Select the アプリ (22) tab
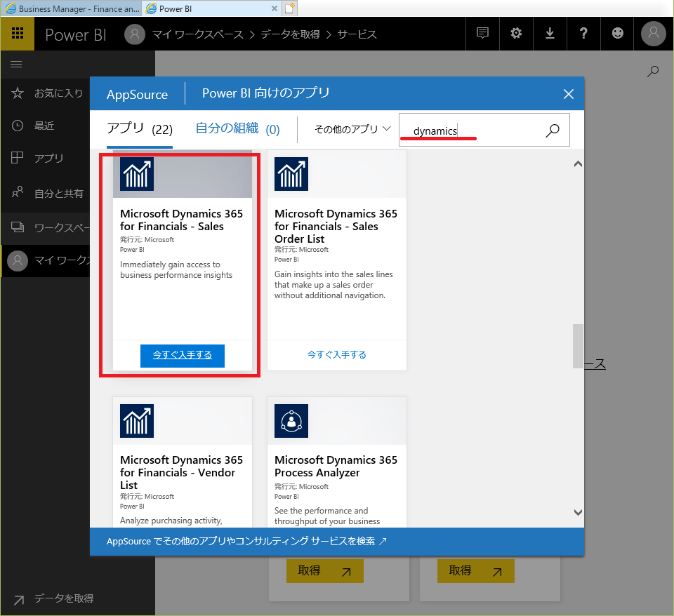674x616 pixels. click(x=140, y=129)
